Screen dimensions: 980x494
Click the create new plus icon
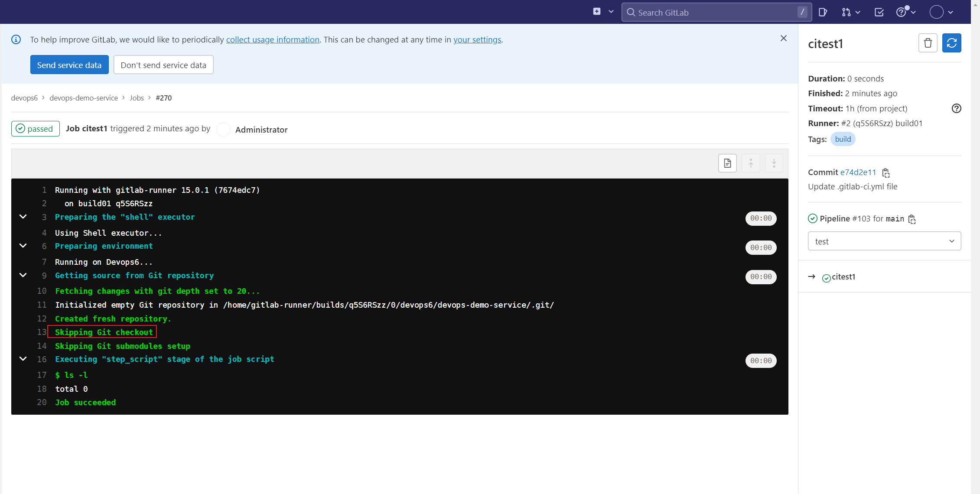597,12
